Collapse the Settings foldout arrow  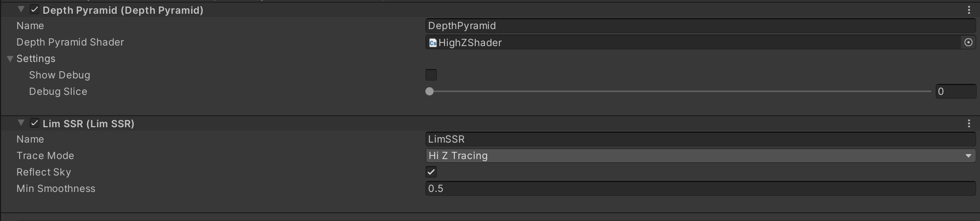(10, 59)
